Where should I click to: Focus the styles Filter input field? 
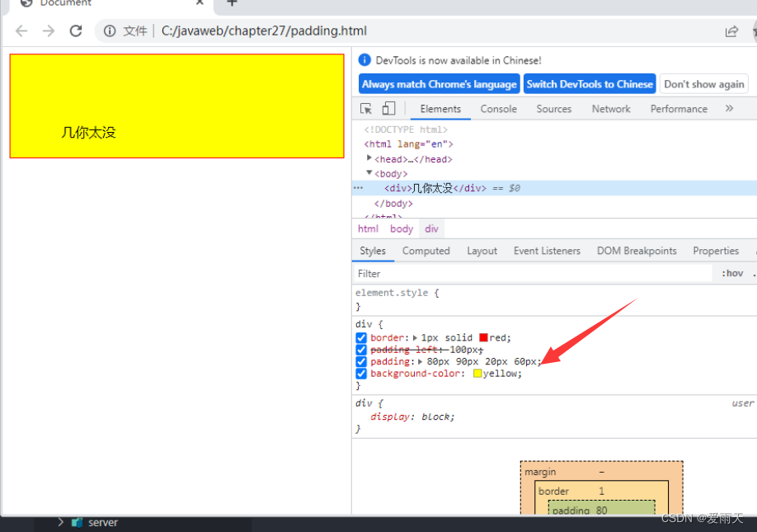point(534,274)
